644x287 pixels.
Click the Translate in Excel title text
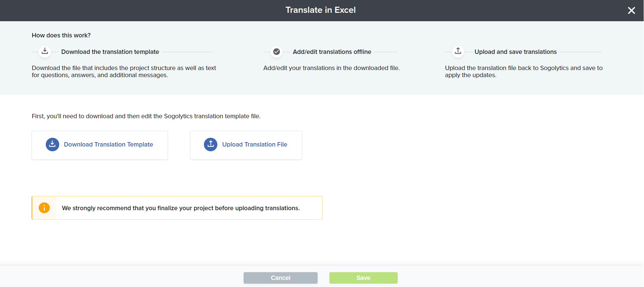(x=320, y=10)
